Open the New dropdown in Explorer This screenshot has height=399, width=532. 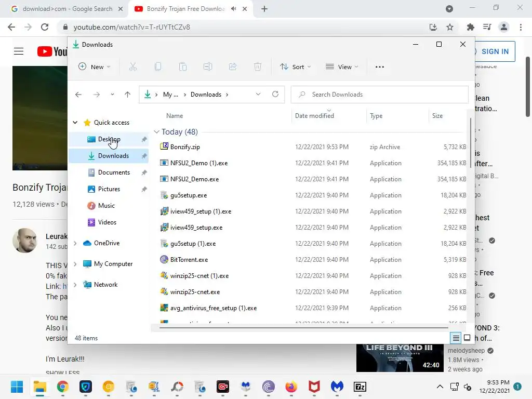[95, 67]
